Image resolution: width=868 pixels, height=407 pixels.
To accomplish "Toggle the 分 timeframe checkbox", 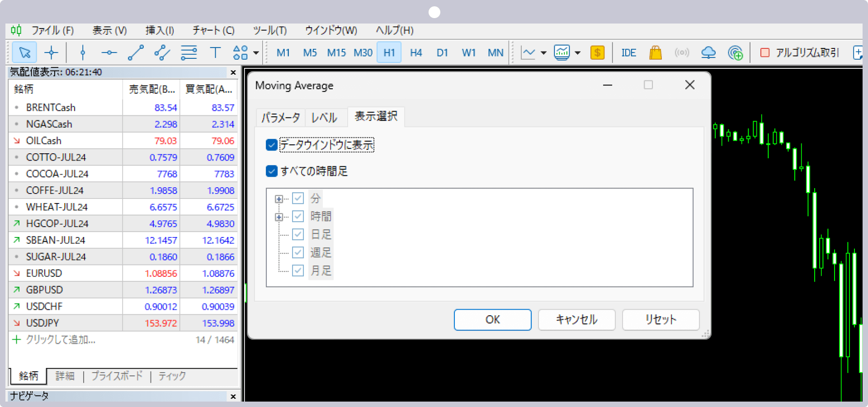I will click(298, 198).
